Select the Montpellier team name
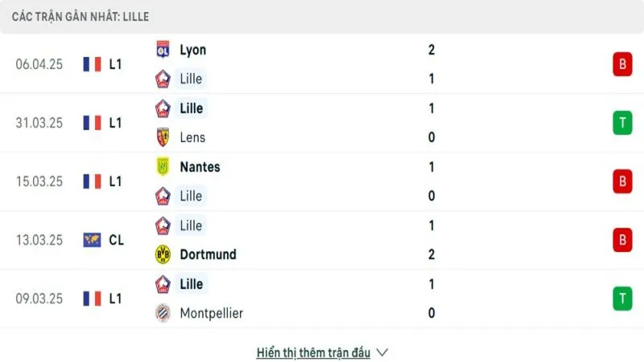644x362 pixels. (x=211, y=313)
